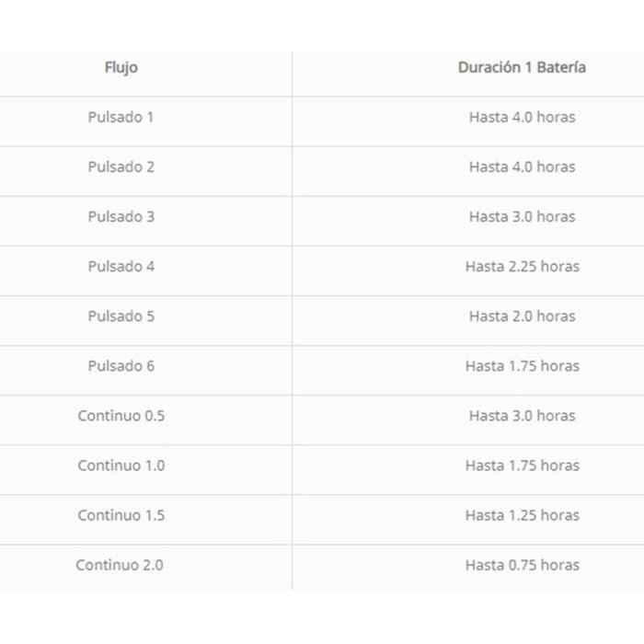The width and height of the screenshot is (644, 644).
Task: Select the Hasta 2.0 horas cell
Action: 522,316
